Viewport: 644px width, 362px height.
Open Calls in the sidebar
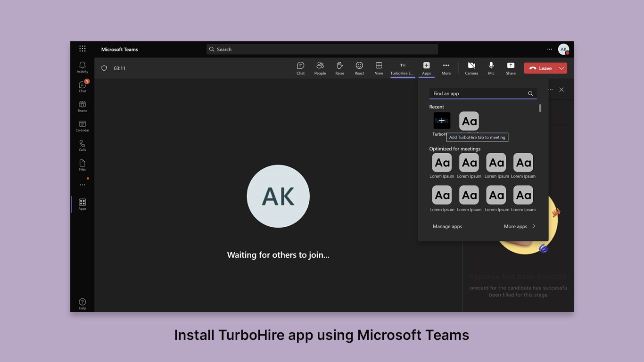[x=83, y=146]
